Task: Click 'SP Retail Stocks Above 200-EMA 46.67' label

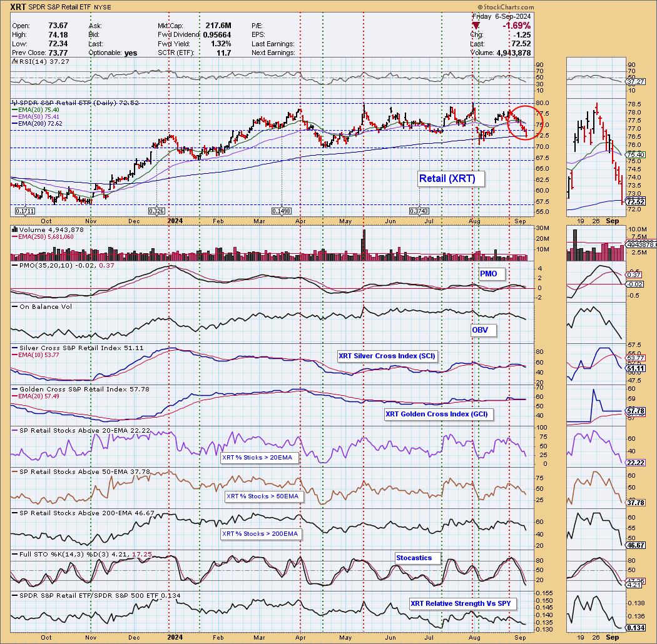Action: click(87, 513)
